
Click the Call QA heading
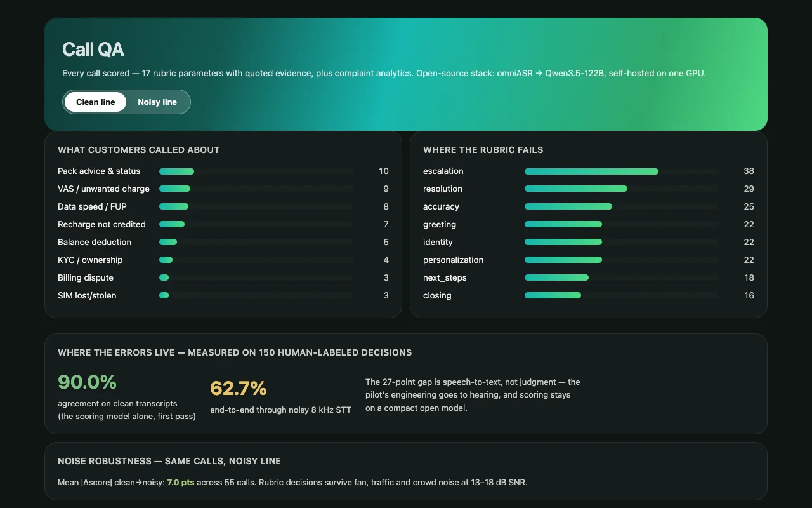click(x=93, y=50)
